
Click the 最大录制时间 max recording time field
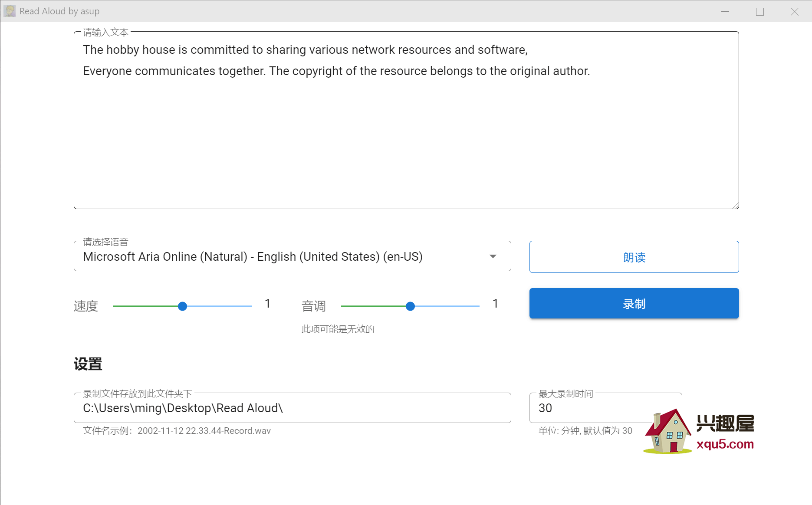pos(605,408)
